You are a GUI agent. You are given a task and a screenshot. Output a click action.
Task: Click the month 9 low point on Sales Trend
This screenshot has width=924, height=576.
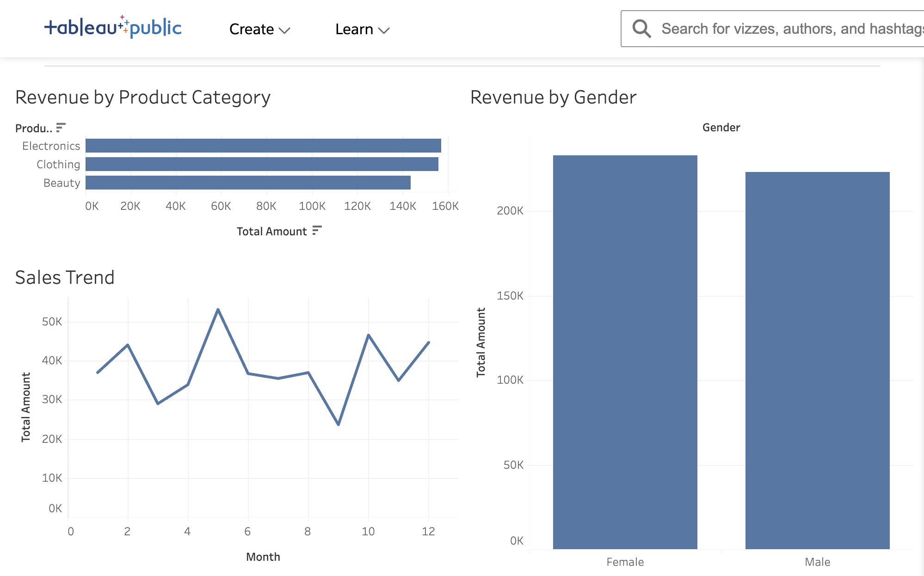[339, 424]
